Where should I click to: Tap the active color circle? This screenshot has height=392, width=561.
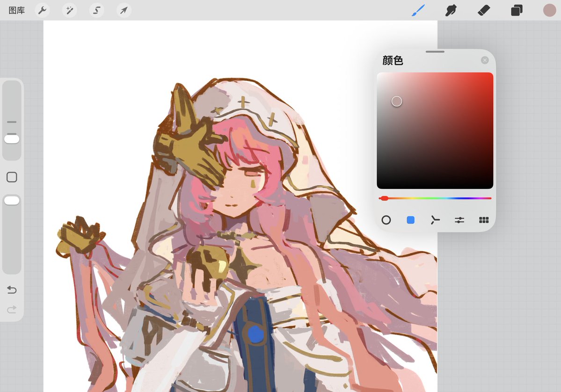coord(550,10)
